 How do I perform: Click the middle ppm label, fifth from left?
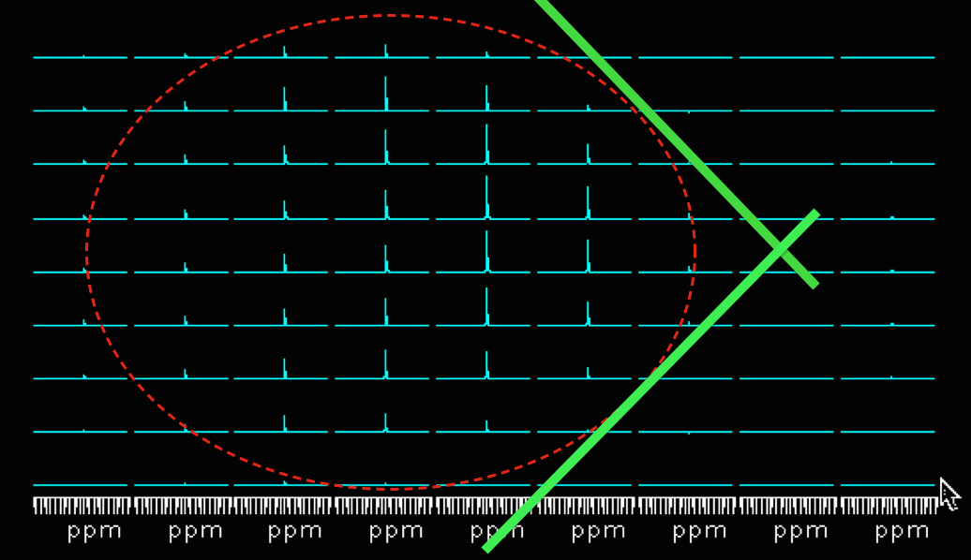tap(497, 532)
